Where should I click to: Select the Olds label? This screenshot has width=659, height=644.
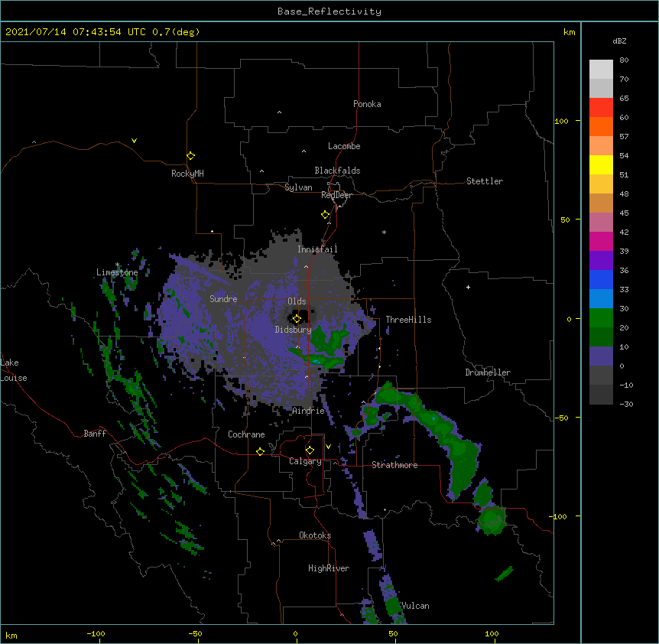297,301
